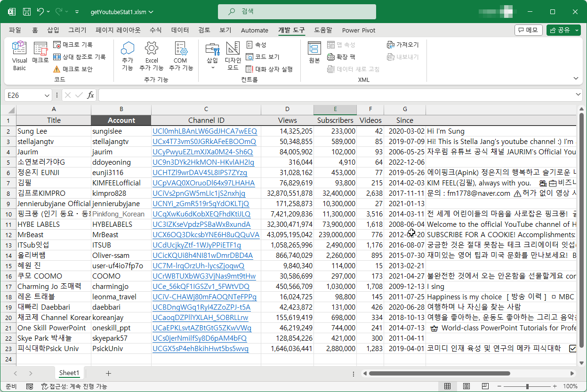Zoom in with the plus button

[555, 386]
